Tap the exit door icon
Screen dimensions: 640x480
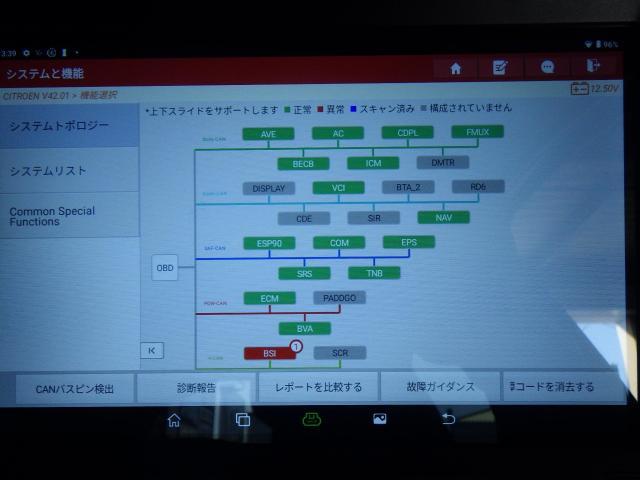pos(594,67)
